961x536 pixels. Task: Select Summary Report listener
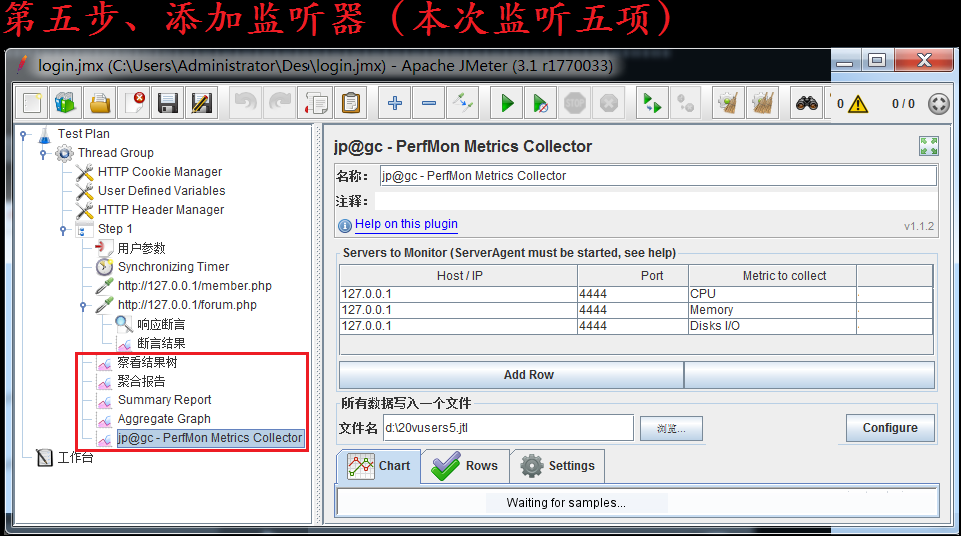pyautogui.click(x=164, y=400)
